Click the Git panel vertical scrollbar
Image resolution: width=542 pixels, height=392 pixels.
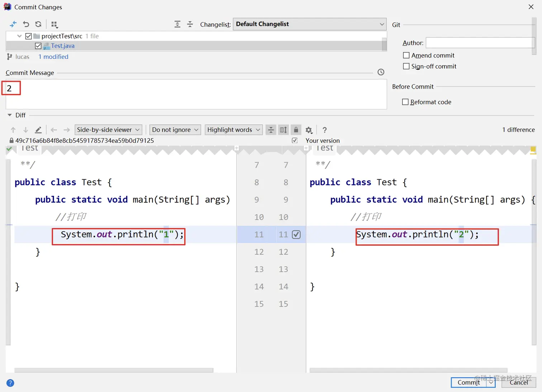point(534,37)
